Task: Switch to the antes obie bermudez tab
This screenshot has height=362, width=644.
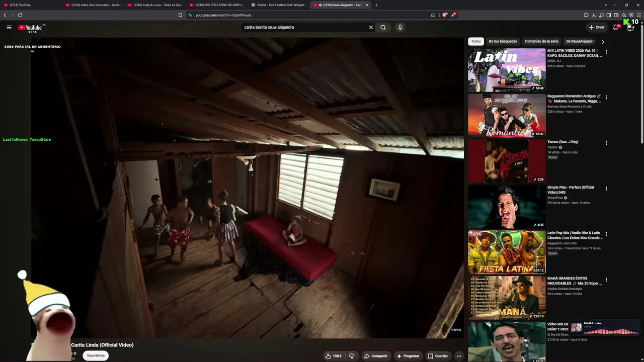Action: (x=94, y=5)
